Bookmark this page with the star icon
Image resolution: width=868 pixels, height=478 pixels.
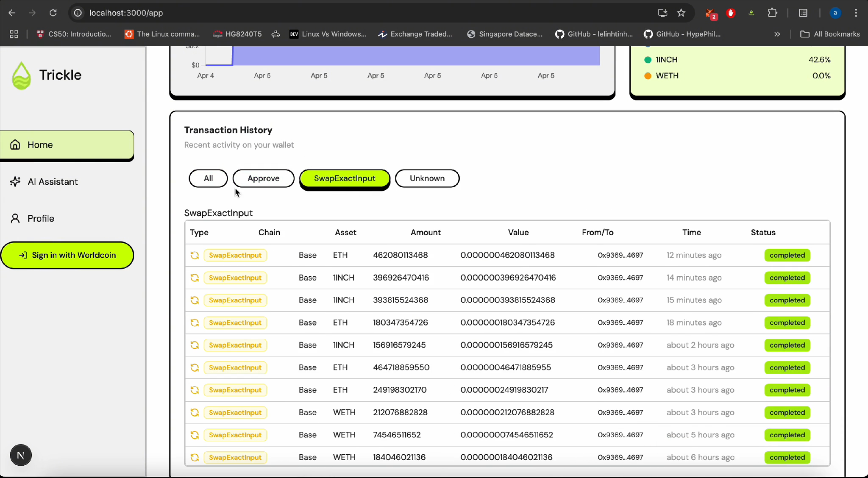tap(681, 13)
